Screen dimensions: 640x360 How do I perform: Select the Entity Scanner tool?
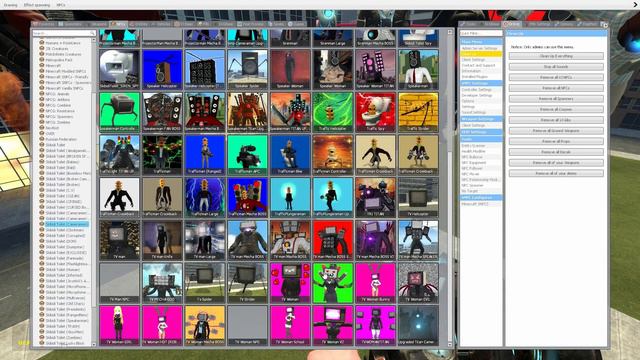click(x=473, y=146)
